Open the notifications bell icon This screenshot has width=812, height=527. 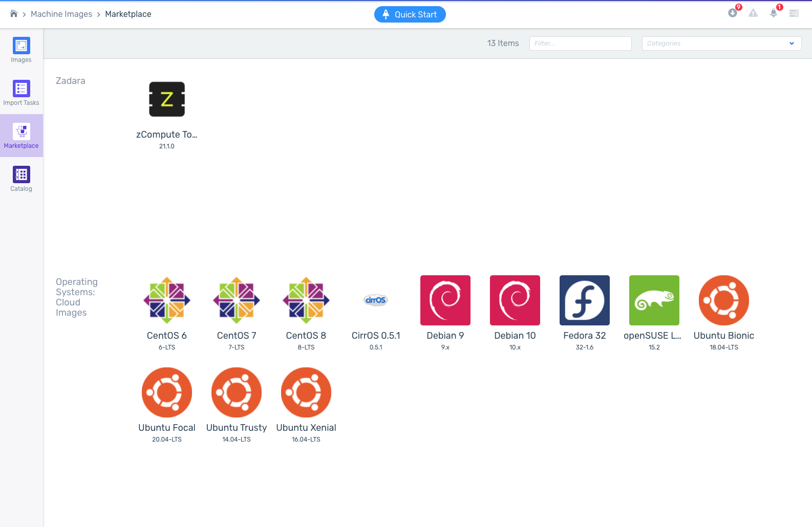tap(774, 13)
